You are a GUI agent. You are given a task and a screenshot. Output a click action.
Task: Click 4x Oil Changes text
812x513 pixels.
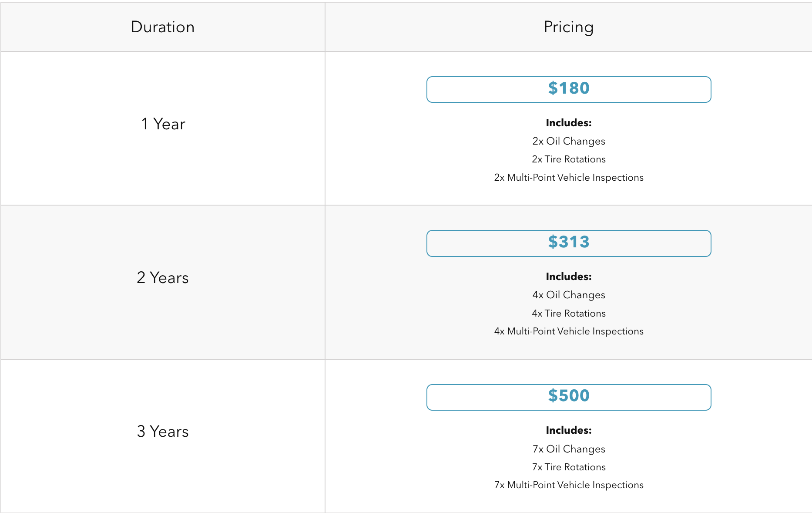569,295
